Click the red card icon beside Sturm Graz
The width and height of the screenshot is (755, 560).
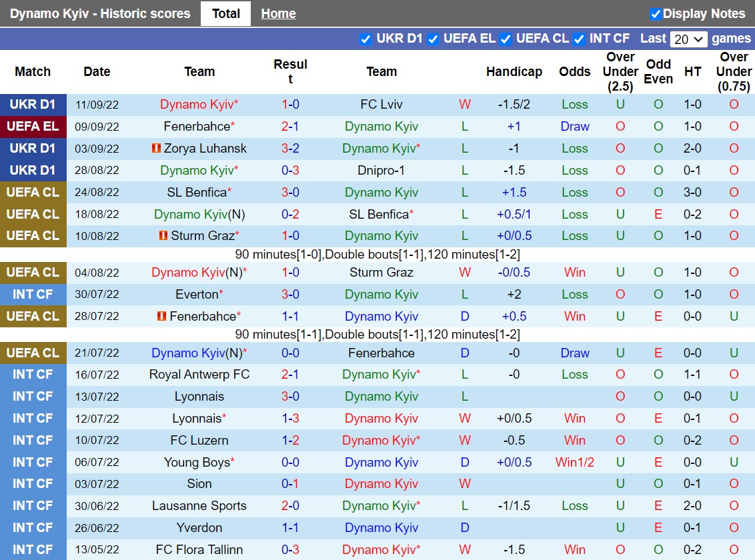click(163, 235)
